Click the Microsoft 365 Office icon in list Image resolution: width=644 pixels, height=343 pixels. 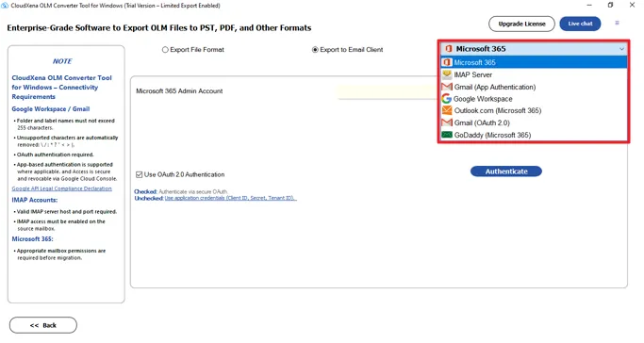click(x=447, y=62)
